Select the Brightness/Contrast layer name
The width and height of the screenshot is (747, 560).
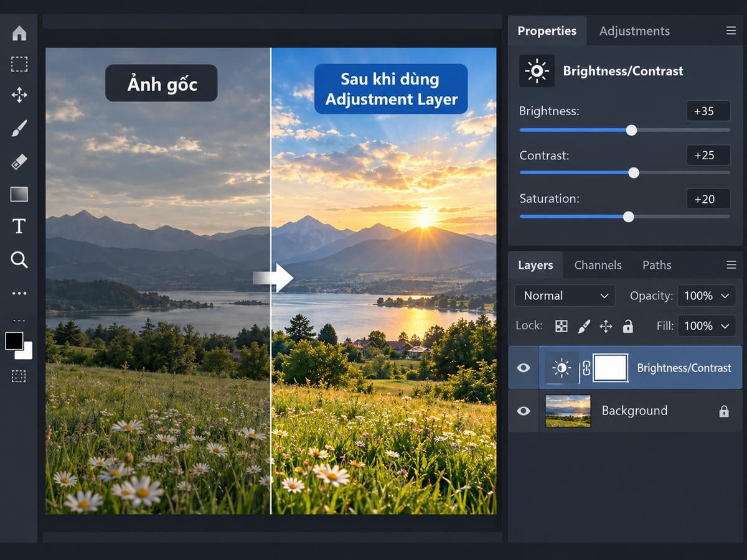pyautogui.click(x=684, y=368)
